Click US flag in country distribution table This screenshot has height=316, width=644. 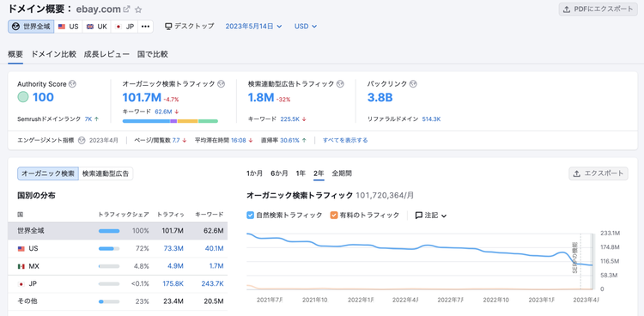click(21, 249)
